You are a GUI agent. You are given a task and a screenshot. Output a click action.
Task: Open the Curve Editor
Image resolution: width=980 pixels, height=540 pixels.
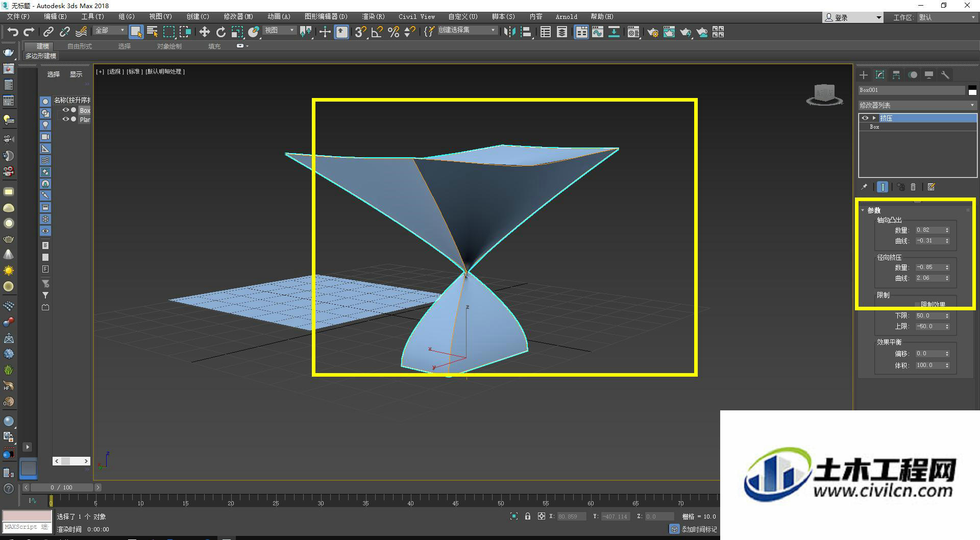(x=598, y=32)
